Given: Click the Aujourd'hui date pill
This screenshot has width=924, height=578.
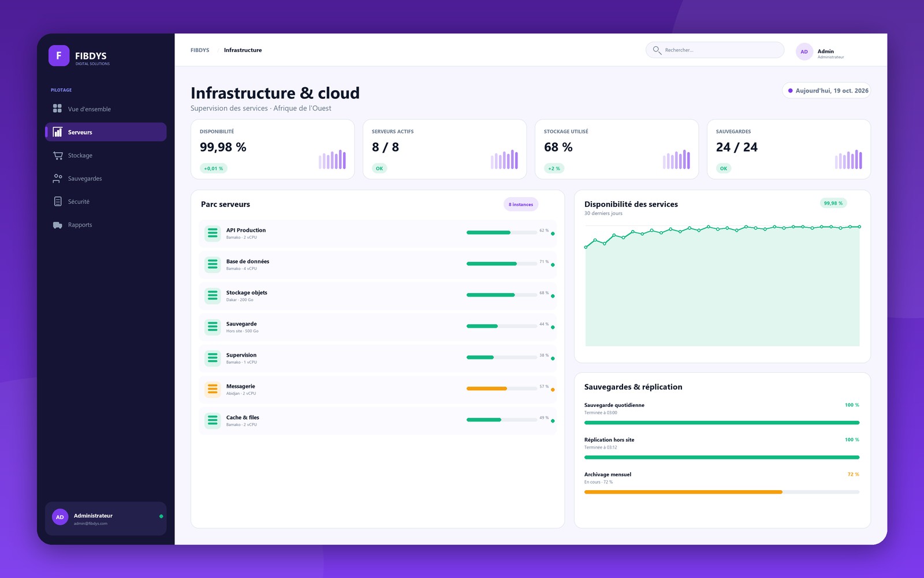Looking at the screenshot, I should [x=826, y=91].
